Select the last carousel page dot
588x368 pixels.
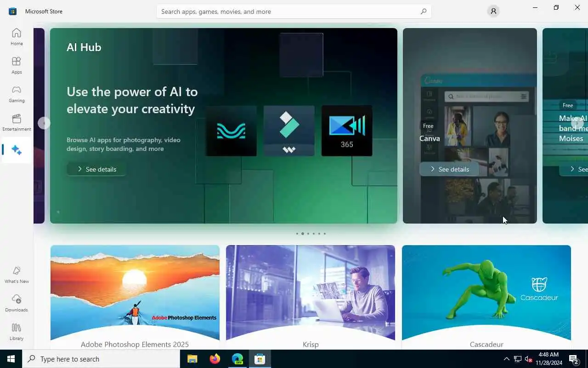click(325, 234)
